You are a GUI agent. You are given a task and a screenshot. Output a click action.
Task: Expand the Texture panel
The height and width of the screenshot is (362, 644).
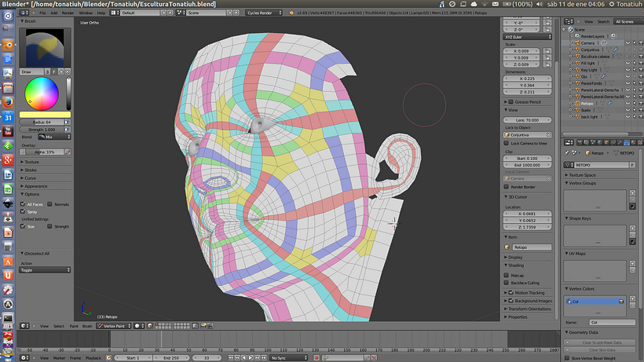click(31, 162)
